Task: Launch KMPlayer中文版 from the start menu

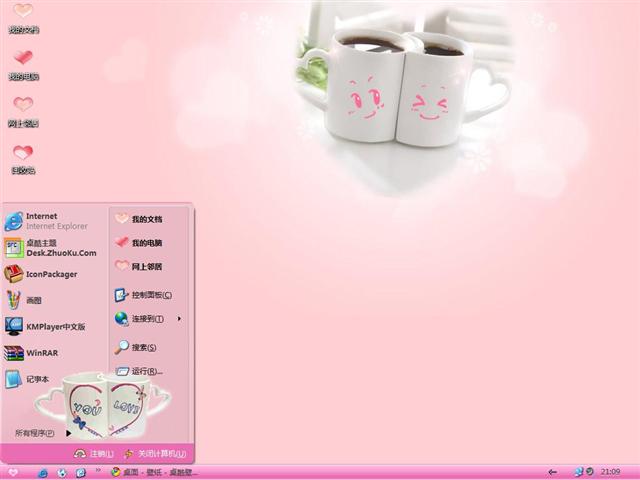Action: click(x=45, y=327)
